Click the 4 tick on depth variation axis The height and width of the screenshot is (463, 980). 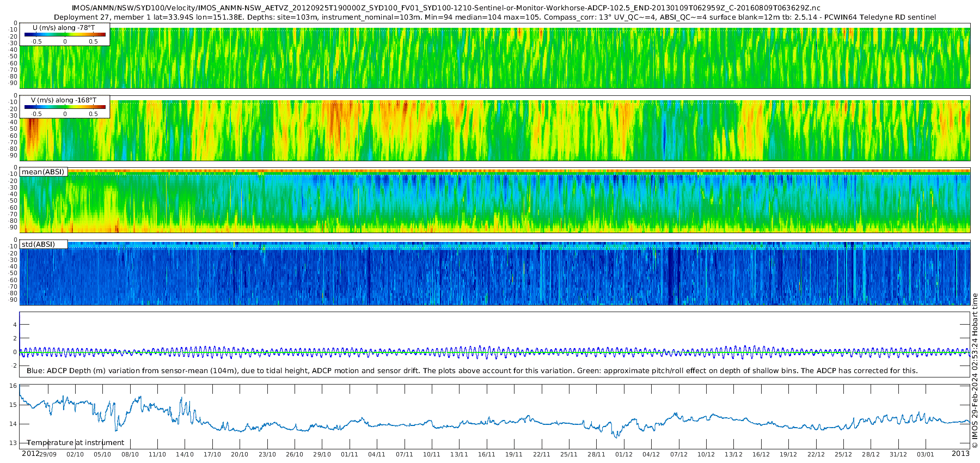point(15,325)
